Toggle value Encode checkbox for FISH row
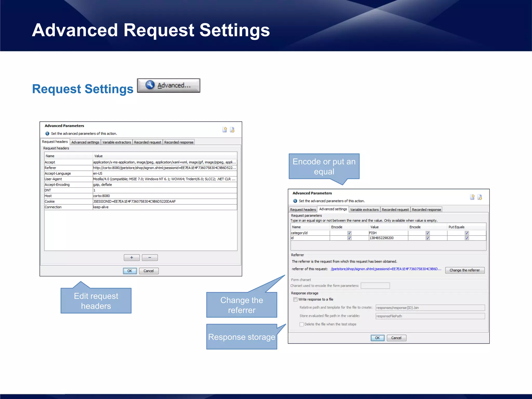This screenshot has width=532, height=399. click(428, 233)
